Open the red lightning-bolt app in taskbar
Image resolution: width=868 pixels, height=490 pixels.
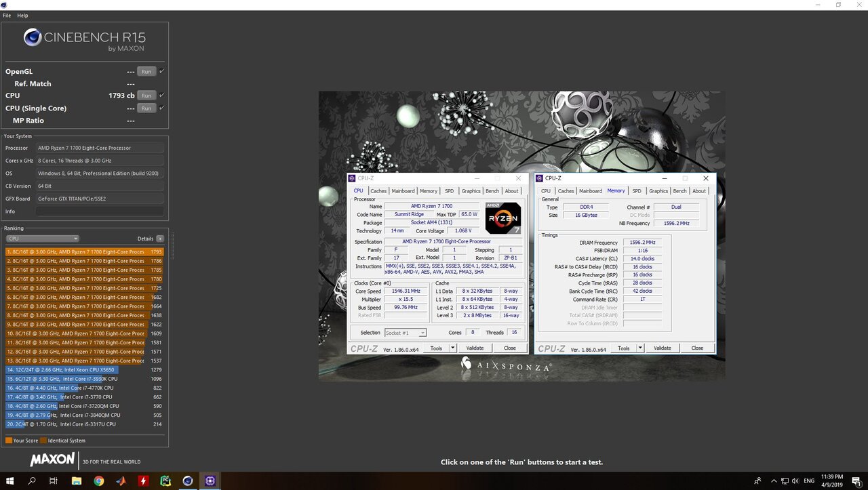click(x=143, y=481)
